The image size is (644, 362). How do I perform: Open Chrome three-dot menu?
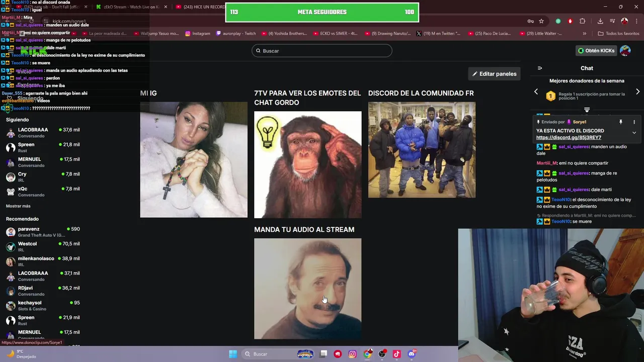[x=636, y=21]
